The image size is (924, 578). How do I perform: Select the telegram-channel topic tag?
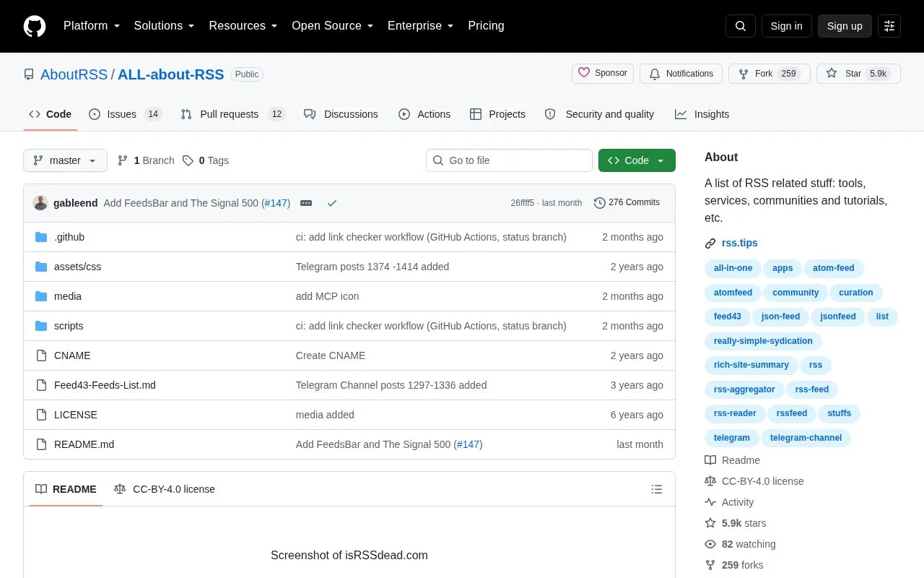(x=806, y=438)
